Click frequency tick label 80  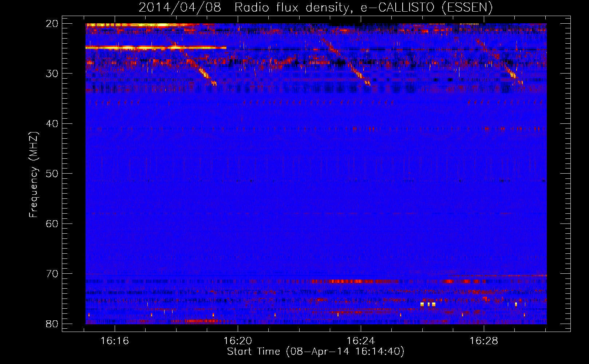point(52,324)
